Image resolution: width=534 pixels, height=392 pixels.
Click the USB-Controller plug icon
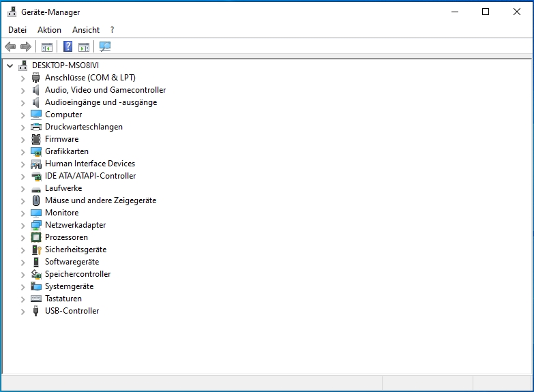[35, 311]
